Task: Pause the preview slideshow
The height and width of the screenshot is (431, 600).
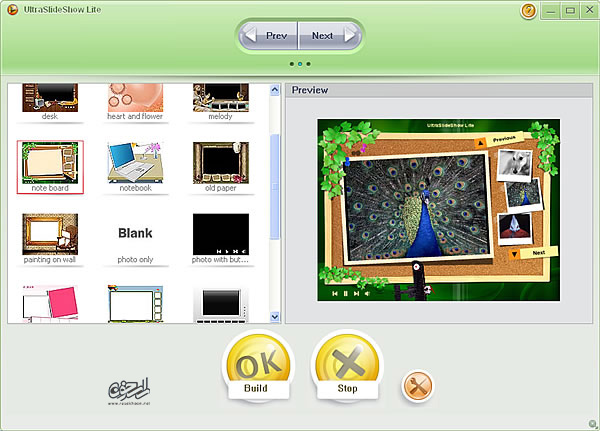Action: [x=346, y=294]
